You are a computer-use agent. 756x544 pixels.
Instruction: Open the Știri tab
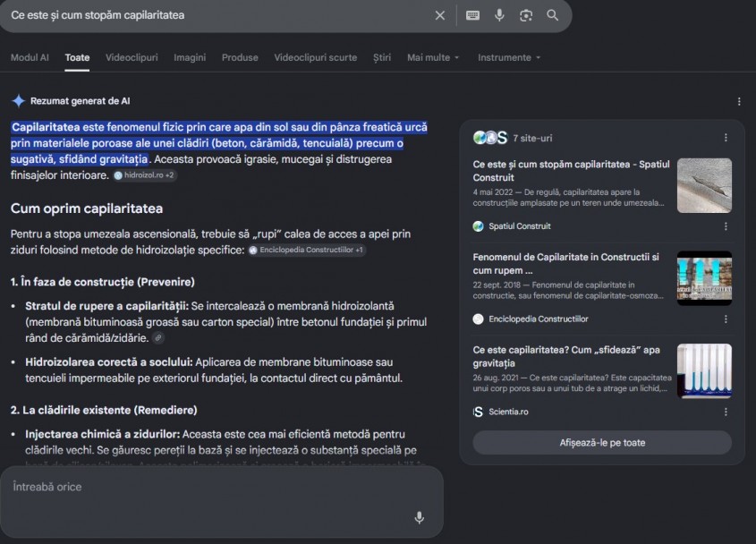coord(382,57)
